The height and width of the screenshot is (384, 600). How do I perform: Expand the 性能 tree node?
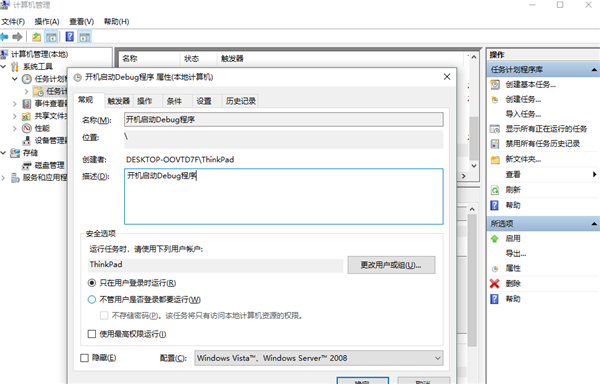click(x=15, y=129)
